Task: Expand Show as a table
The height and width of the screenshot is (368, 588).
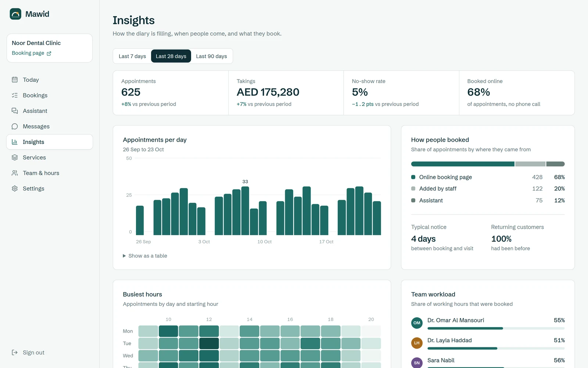Action: (x=145, y=256)
